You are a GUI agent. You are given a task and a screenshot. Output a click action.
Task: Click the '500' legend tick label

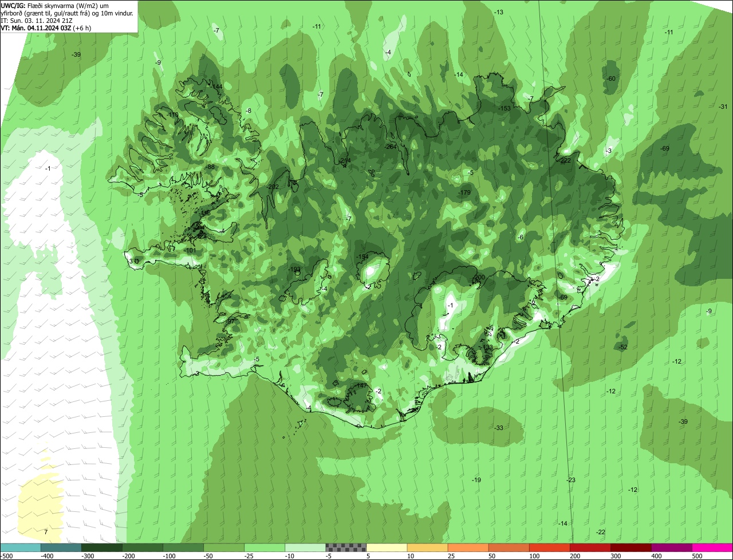[697, 556]
